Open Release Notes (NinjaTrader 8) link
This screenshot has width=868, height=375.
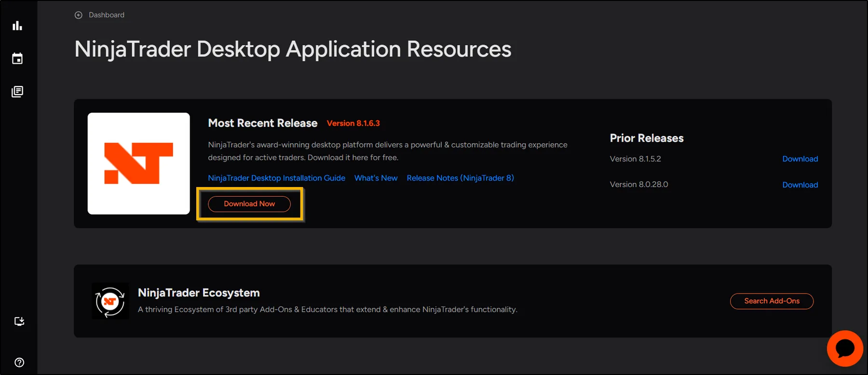point(461,178)
